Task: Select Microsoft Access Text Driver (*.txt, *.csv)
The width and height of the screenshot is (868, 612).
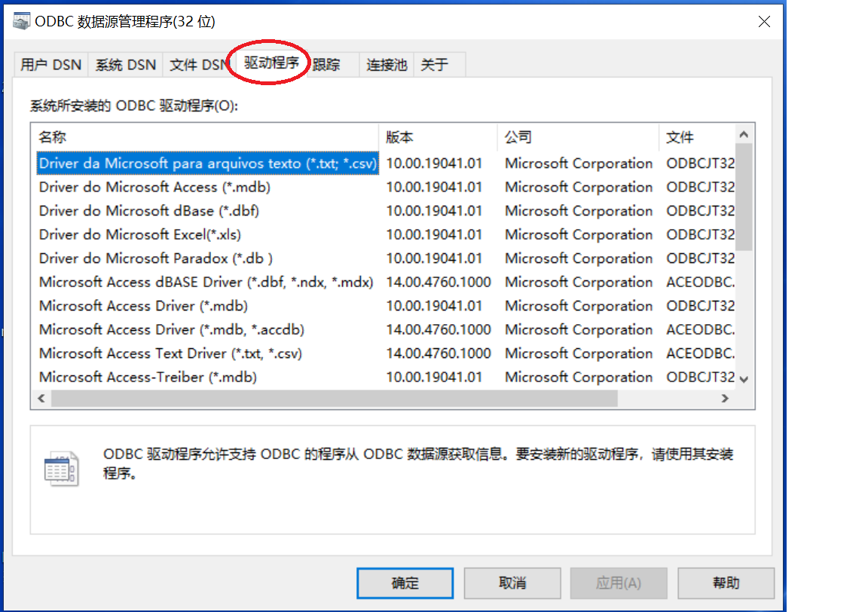Action: pos(385,354)
